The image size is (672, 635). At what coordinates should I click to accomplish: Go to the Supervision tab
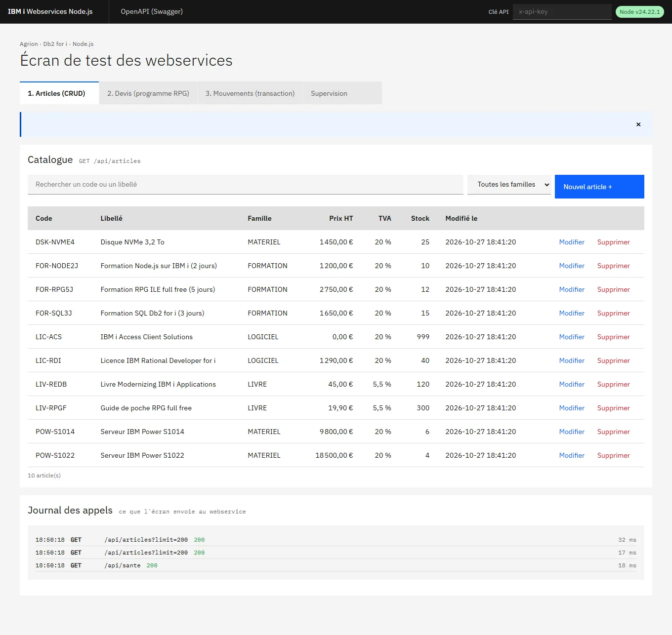[342, 93]
